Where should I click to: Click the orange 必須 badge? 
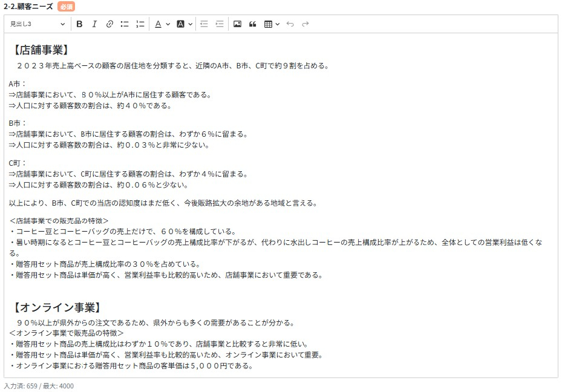(67, 6)
